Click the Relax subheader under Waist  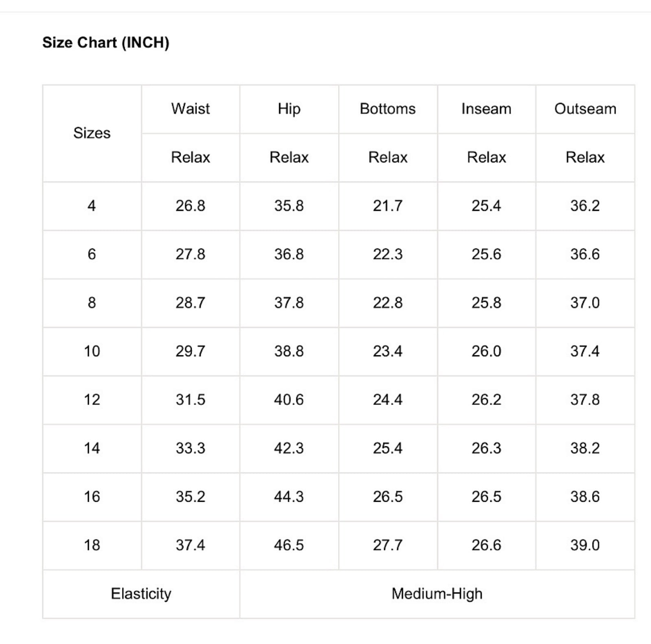click(190, 157)
